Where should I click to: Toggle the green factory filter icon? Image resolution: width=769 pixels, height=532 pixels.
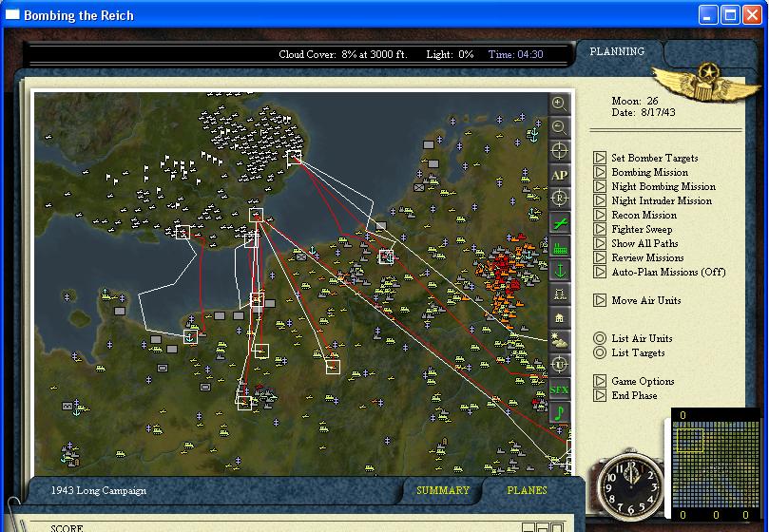(559, 247)
